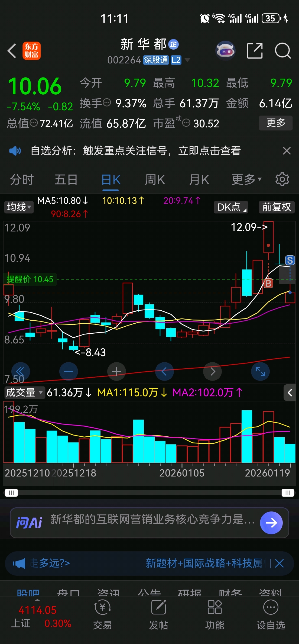This screenshot has width=299, height=644.
Task: Tap the 问AI question input field
Action: pyautogui.click(x=153, y=520)
